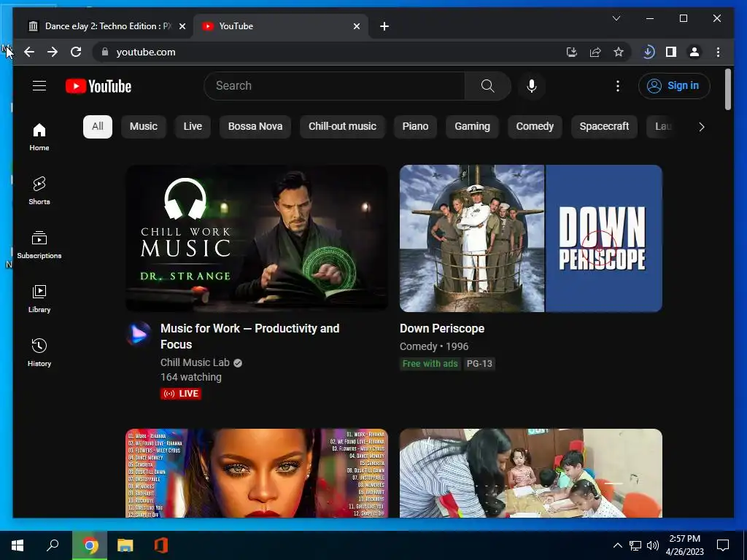Click the YouTube logo
Viewport: 747px width, 560px height.
click(98, 86)
